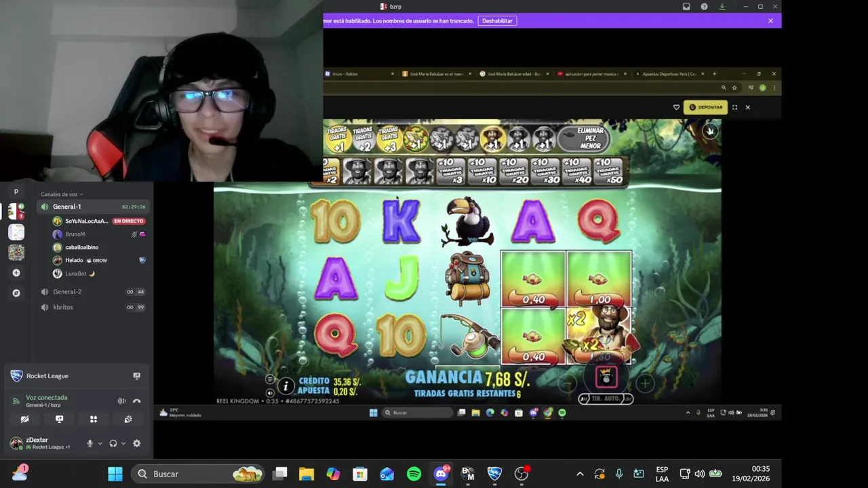Collapse the Canales de voz category
This screenshot has width=868, height=488.
62,195
